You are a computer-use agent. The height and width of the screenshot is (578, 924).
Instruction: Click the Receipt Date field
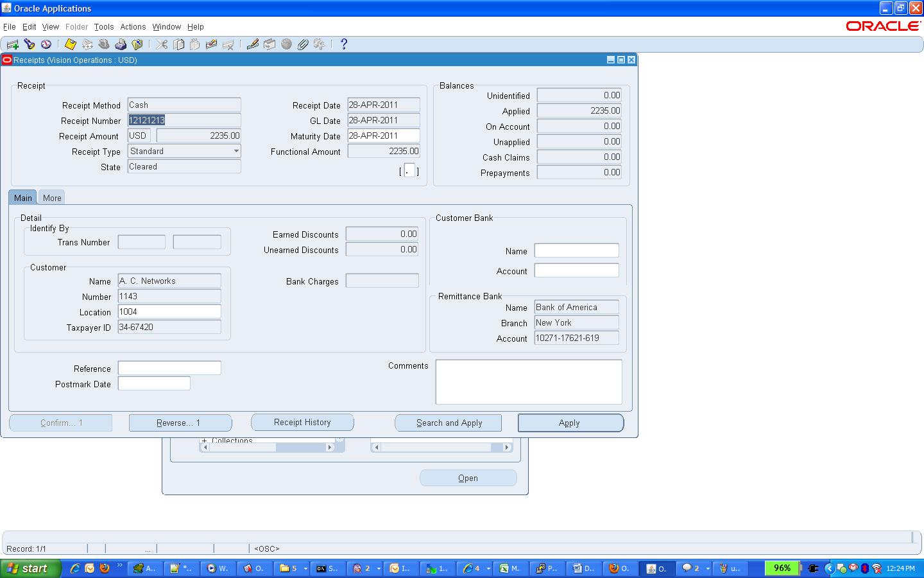tap(384, 105)
